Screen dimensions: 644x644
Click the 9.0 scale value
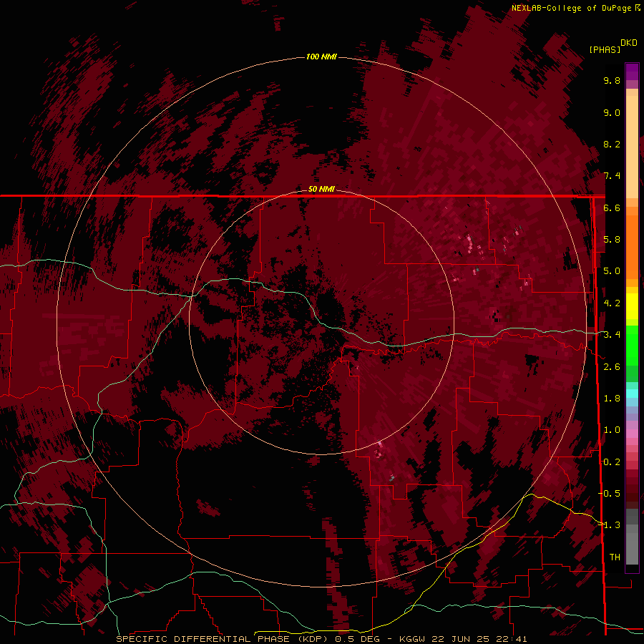(612, 112)
